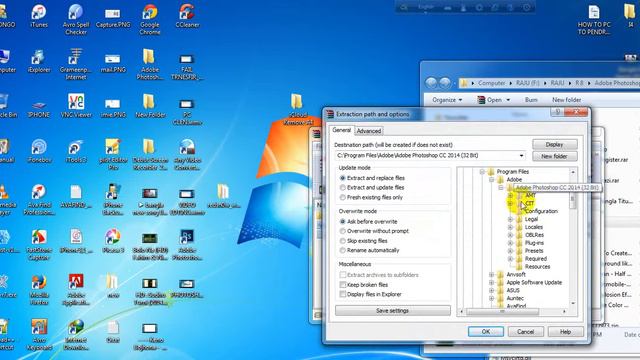This screenshot has height=360, width=640.
Task: Click the New folder button in the dialog
Action: [554, 156]
